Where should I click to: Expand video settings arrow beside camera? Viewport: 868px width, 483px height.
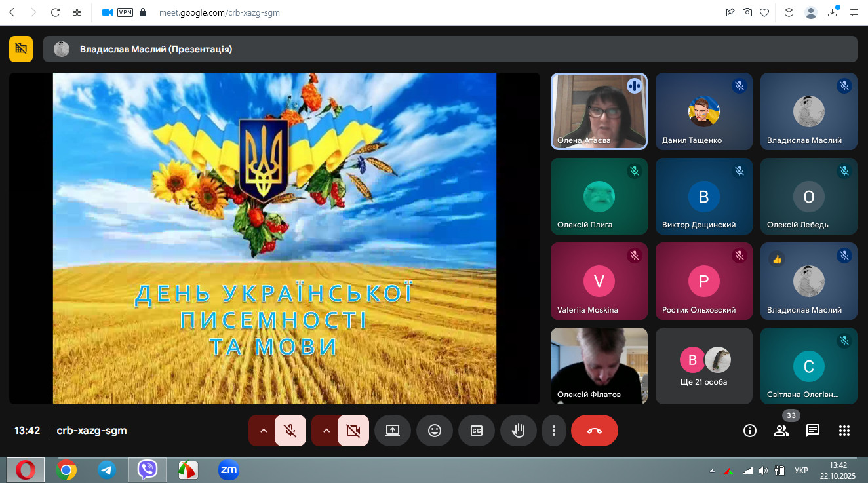tap(326, 431)
